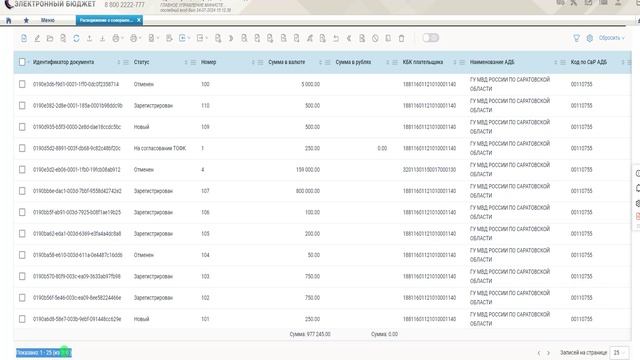
Task: Click the download arrow icon
Action: (102, 38)
